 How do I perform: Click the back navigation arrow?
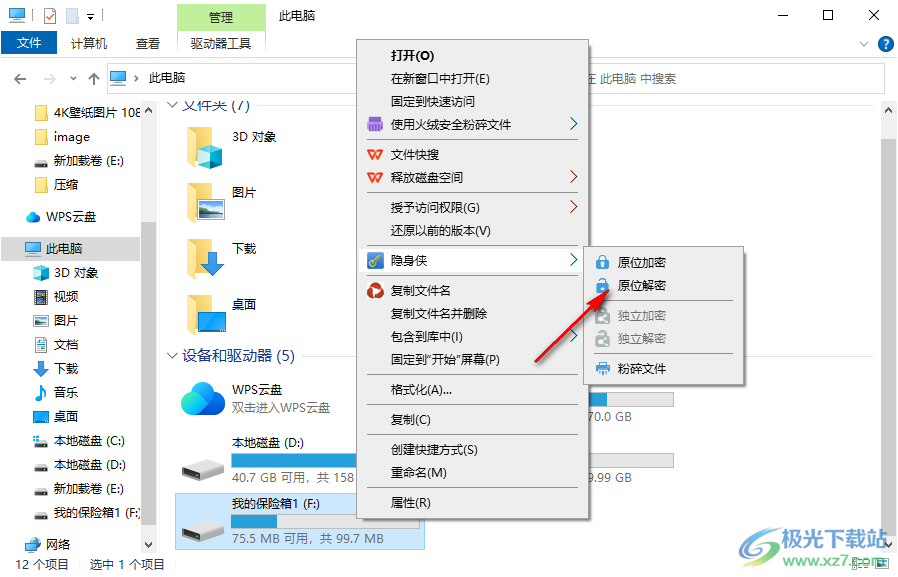pos(20,77)
